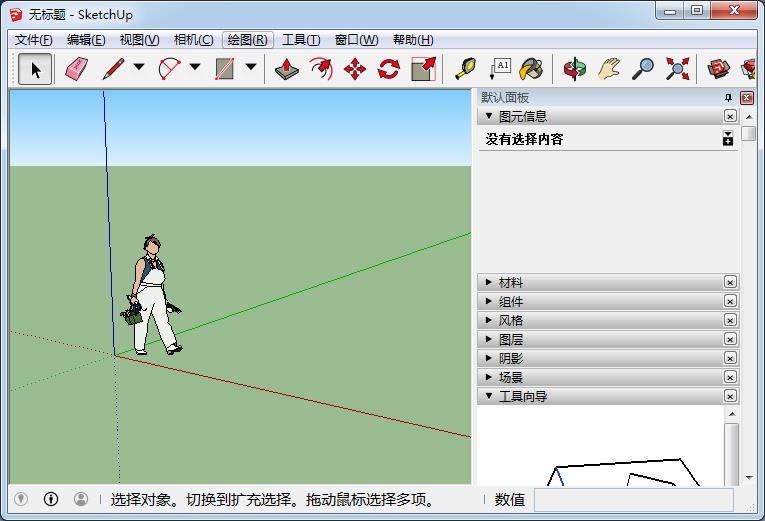Image resolution: width=765 pixels, height=521 pixels.
Task: Close the 阴影 section
Action: pyautogui.click(x=730, y=358)
